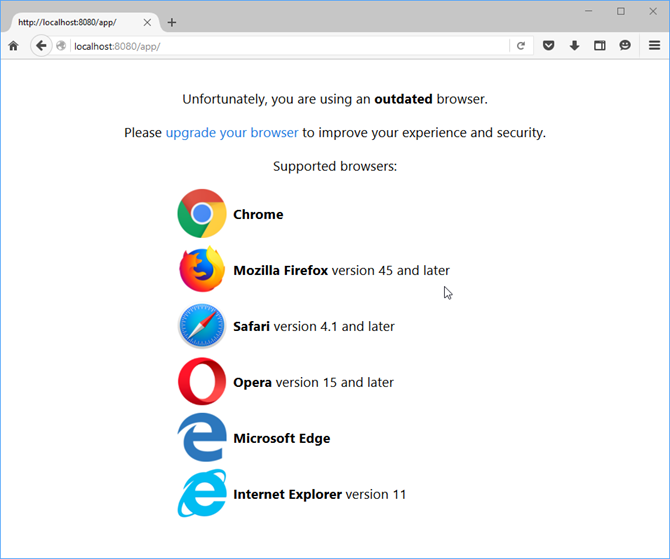Maximize the browser window

(x=621, y=11)
